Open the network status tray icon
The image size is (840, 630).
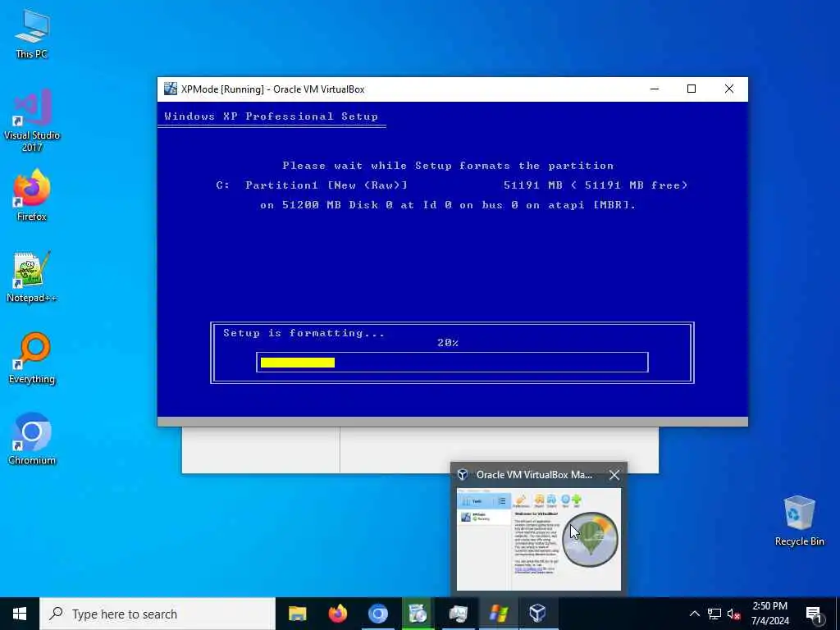click(x=714, y=614)
